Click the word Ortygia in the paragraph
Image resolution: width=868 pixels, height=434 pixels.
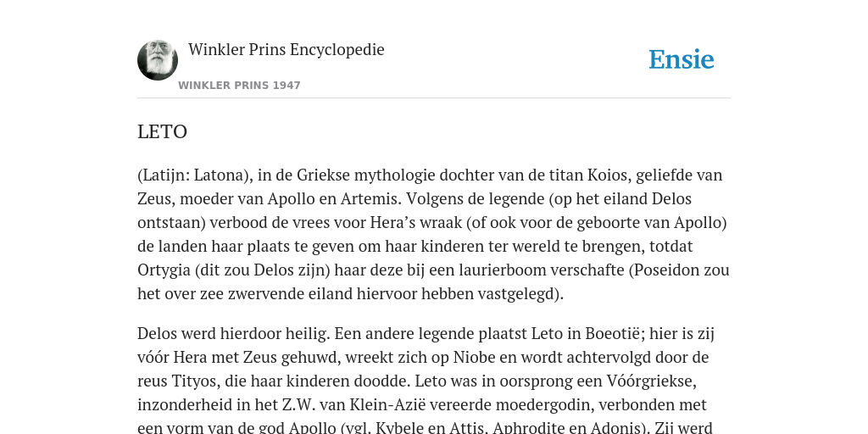tap(164, 270)
